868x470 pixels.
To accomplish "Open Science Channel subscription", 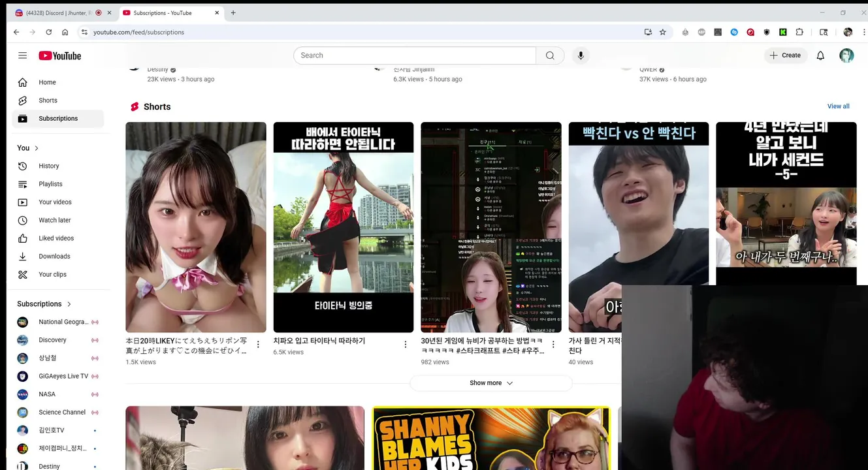I will (x=57, y=413).
